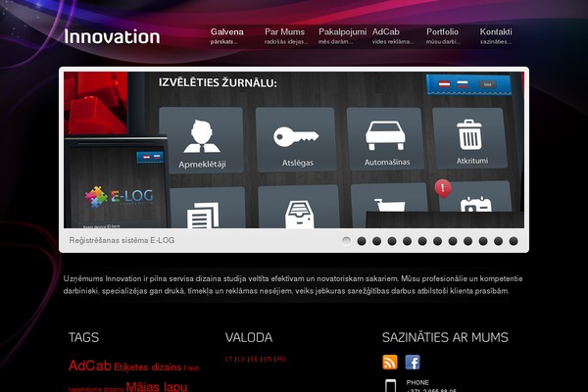
Task: Select the third slideshow pagination dot
Action: (x=377, y=241)
